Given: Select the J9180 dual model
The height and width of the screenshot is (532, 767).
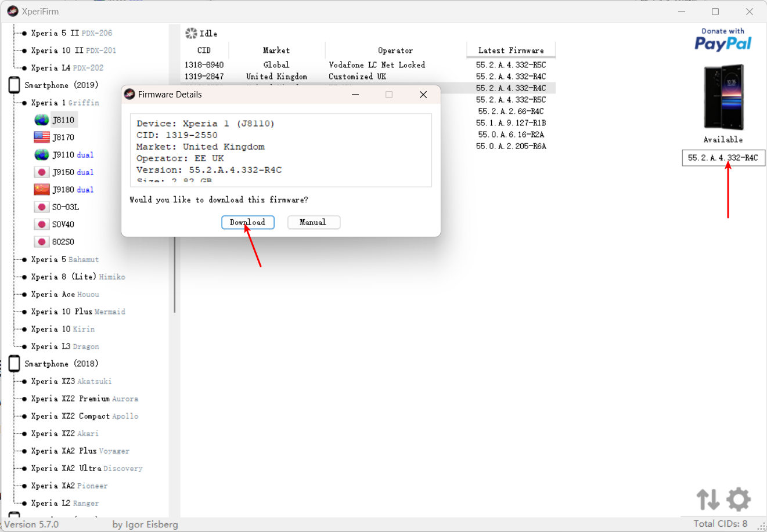Looking at the screenshot, I should click(x=73, y=190).
